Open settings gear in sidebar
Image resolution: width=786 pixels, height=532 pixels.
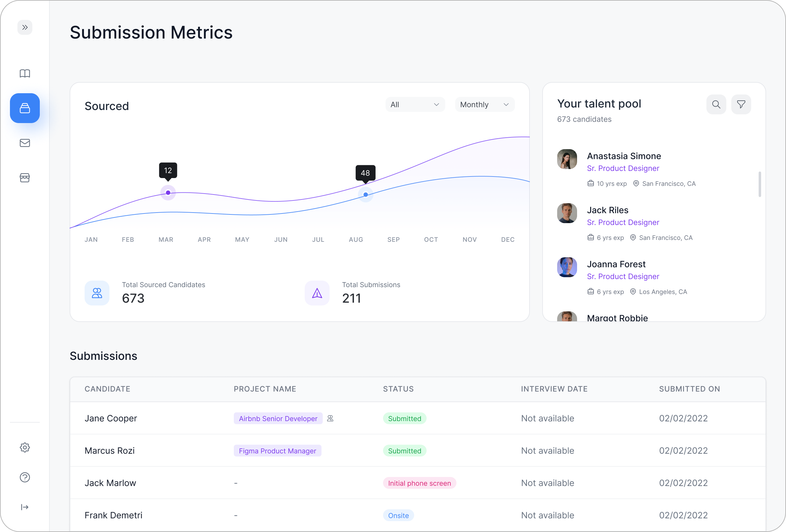pos(25,447)
